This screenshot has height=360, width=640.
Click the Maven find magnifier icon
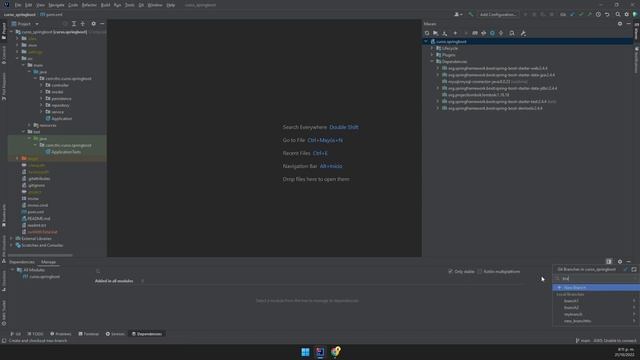click(512, 33)
